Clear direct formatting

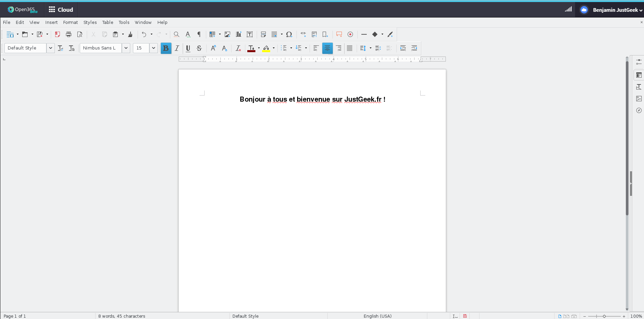238,48
